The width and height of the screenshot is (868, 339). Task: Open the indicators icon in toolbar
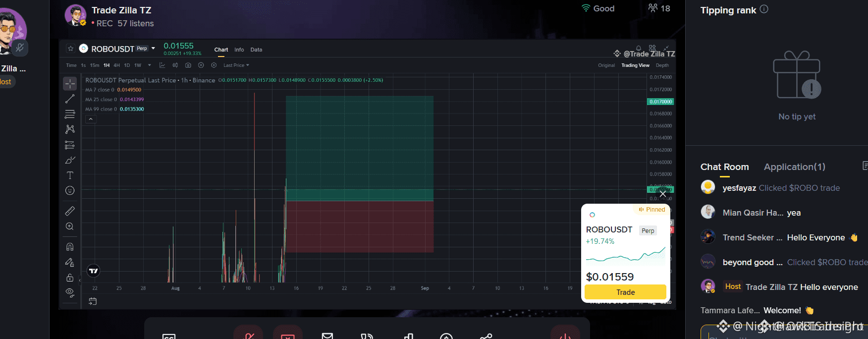pos(162,65)
